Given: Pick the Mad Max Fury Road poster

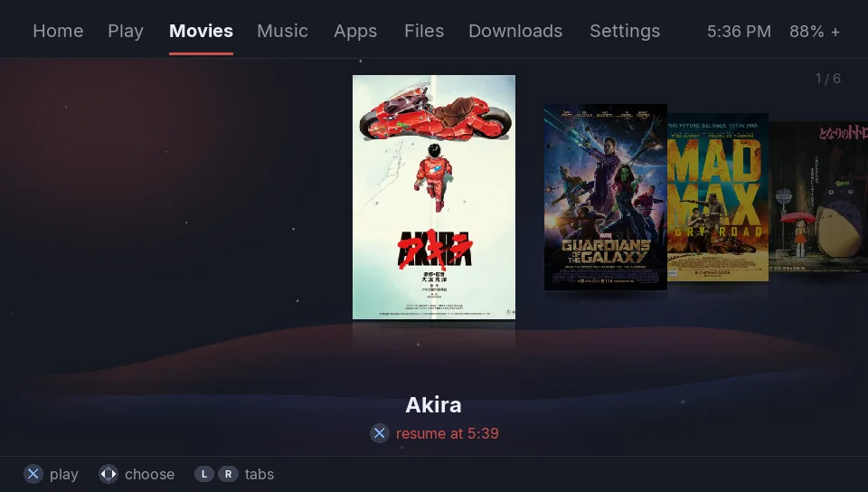Looking at the screenshot, I should point(718,197).
